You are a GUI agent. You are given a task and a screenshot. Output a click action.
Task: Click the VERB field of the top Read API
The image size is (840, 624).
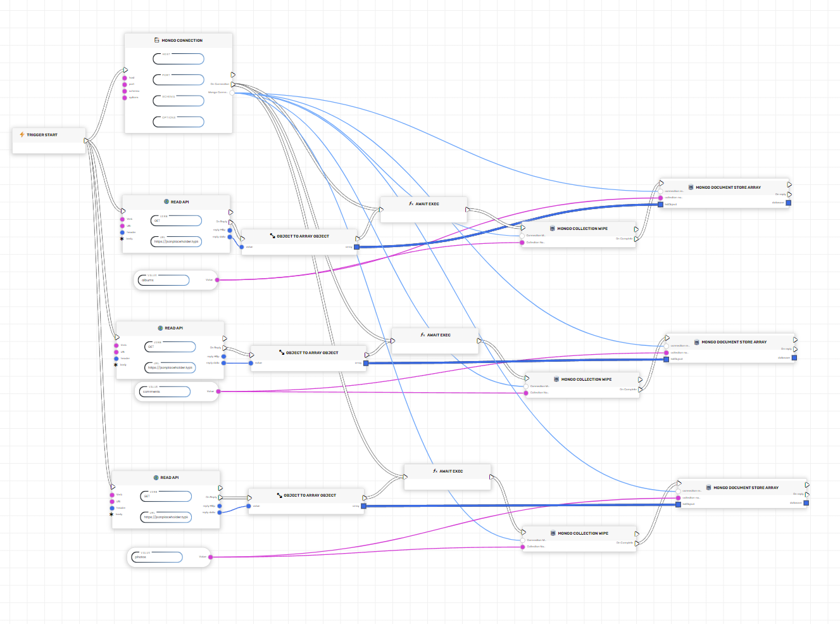point(177,220)
